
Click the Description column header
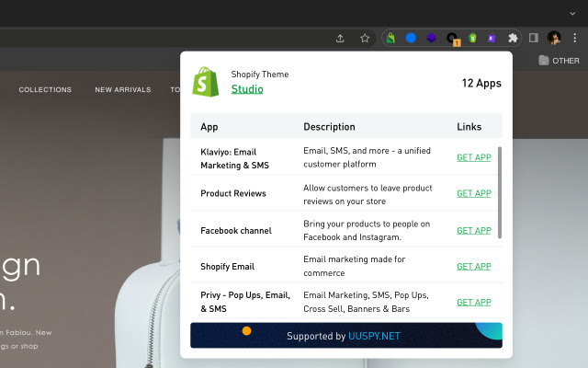[x=329, y=127]
